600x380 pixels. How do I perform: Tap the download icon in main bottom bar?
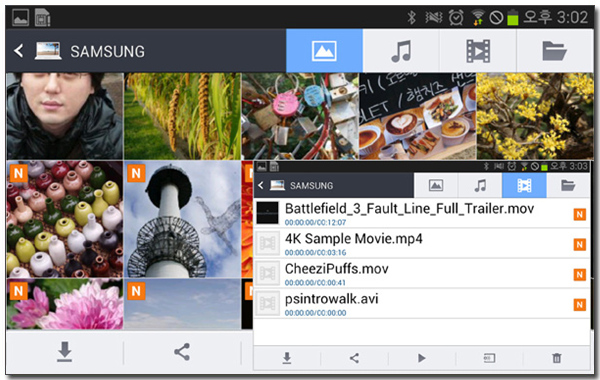click(64, 352)
